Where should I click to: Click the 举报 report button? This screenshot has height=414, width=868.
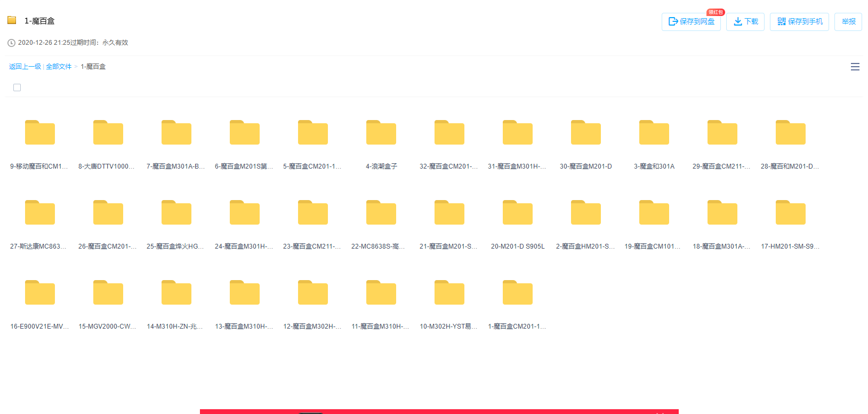(x=848, y=22)
